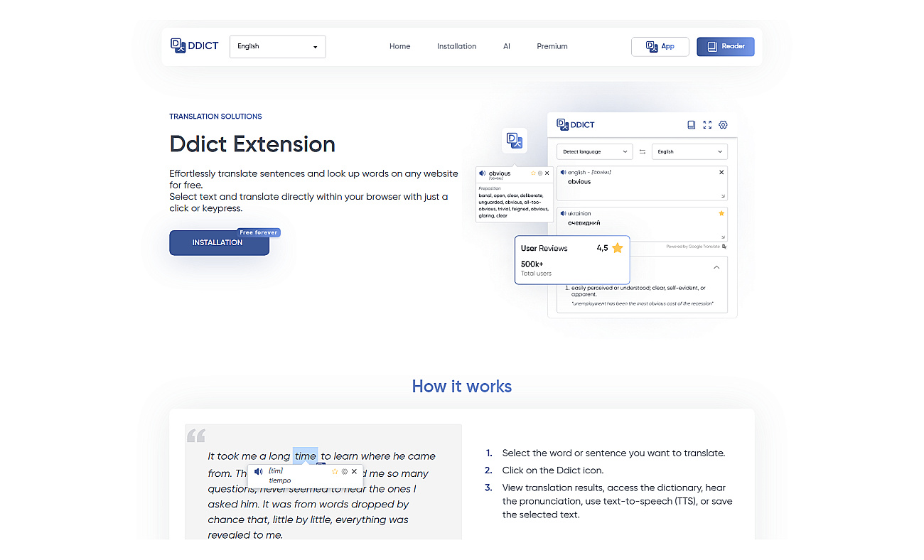The image size is (924, 560).
Task: Open the AI nav item
Action: [507, 46]
